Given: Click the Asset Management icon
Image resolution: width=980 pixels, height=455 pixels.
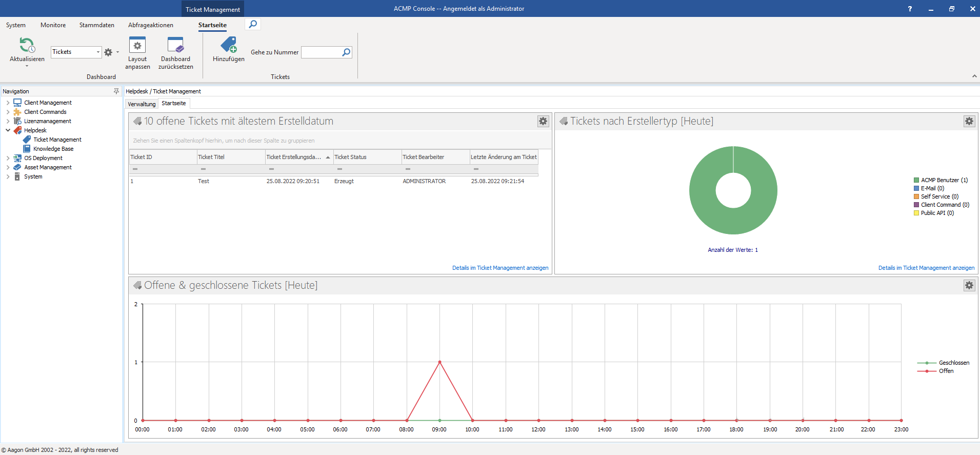Looking at the screenshot, I should click(17, 167).
